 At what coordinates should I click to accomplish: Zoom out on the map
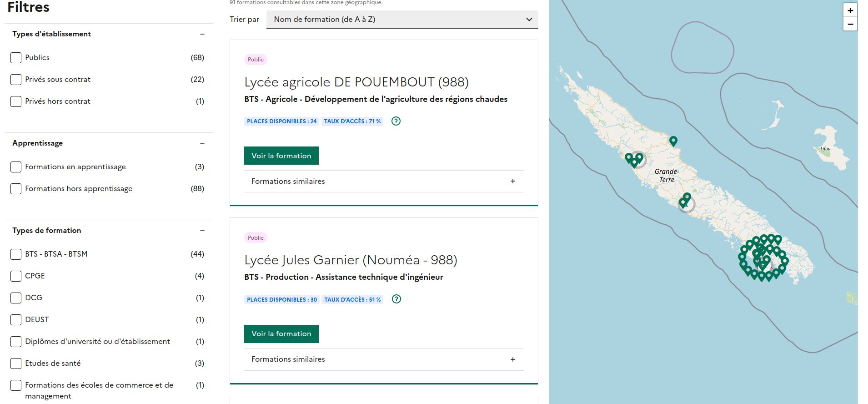(x=850, y=24)
